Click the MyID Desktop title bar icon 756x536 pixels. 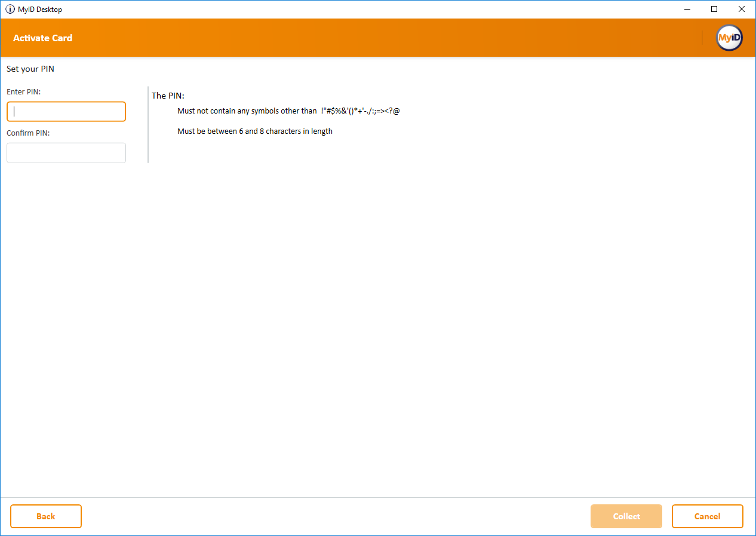click(10, 9)
